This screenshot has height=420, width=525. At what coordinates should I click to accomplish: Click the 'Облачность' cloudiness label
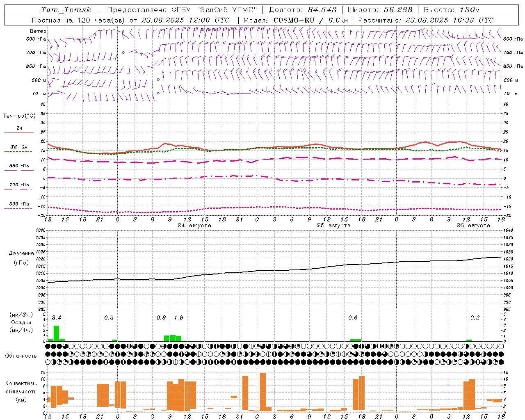[x=21, y=356]
